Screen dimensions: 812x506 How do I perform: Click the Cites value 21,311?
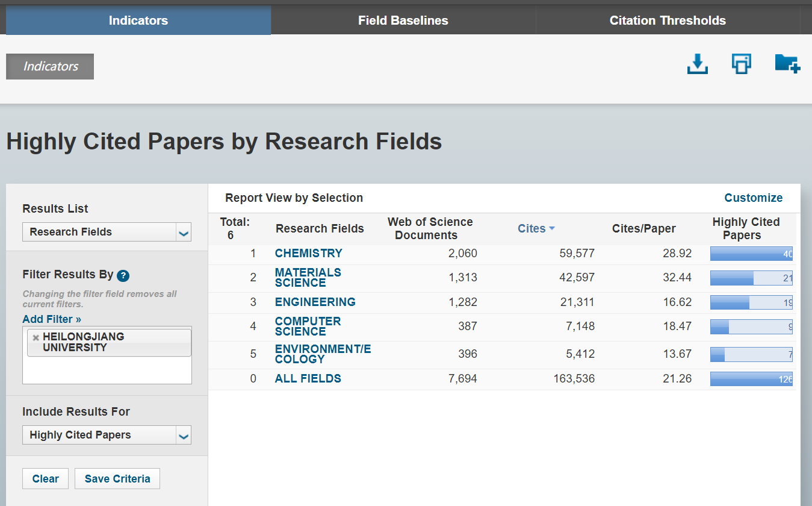click(577, 302)
